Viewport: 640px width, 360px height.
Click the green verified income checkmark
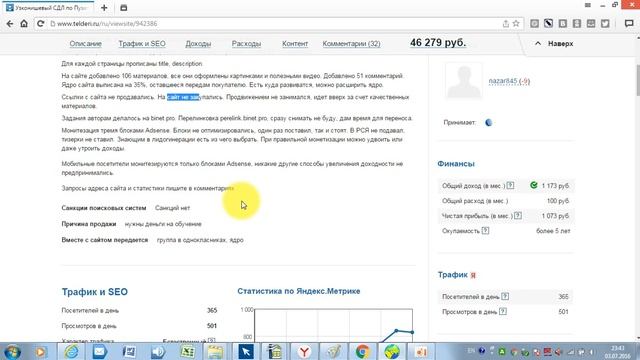(x=533, y=185)
